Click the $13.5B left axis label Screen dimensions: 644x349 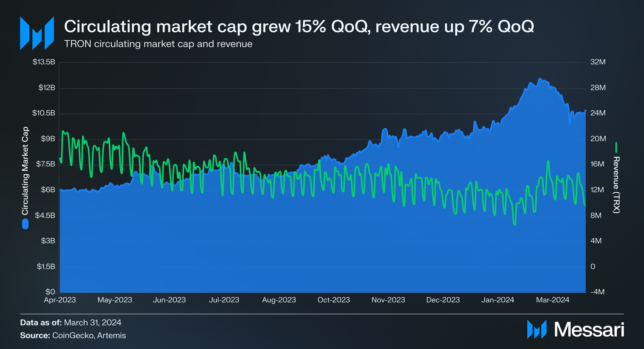coord(44,62)
